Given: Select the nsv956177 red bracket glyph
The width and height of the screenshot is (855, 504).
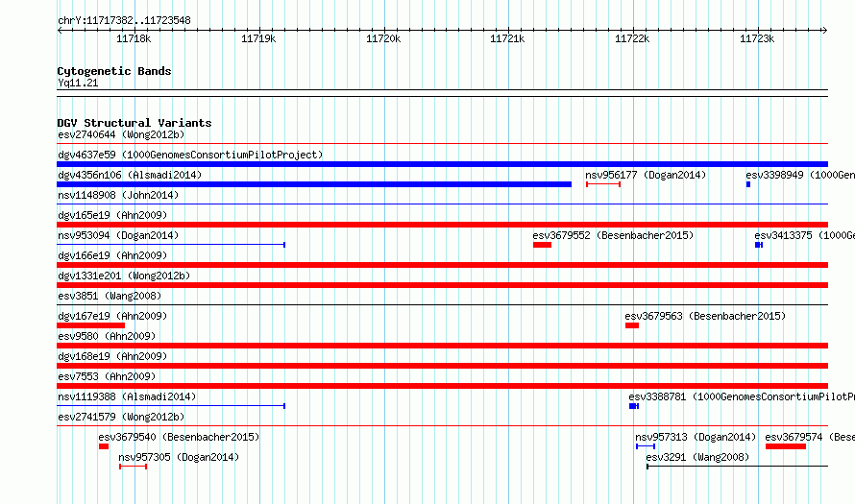Looking at the screenshot, I should tap(603, 184).
